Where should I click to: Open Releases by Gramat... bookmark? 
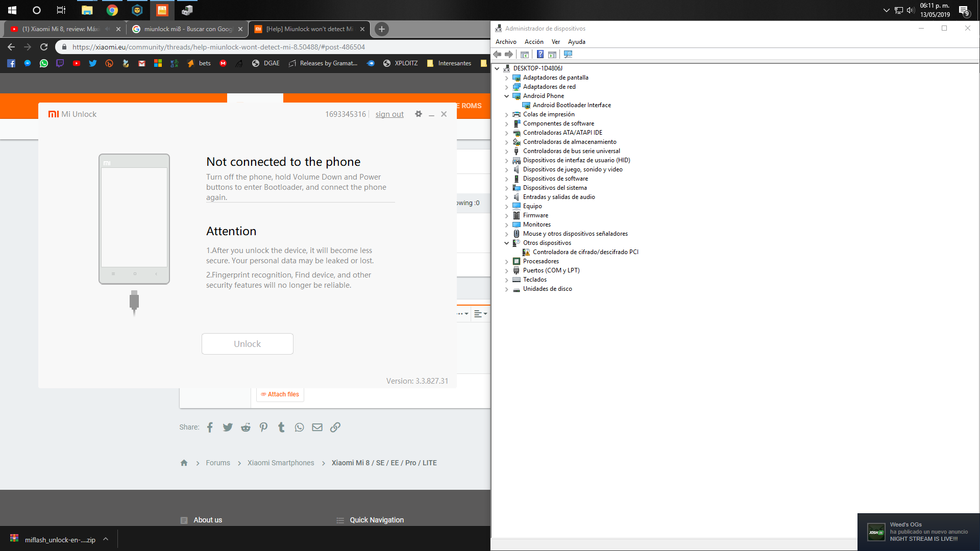(x=323, y=63)
